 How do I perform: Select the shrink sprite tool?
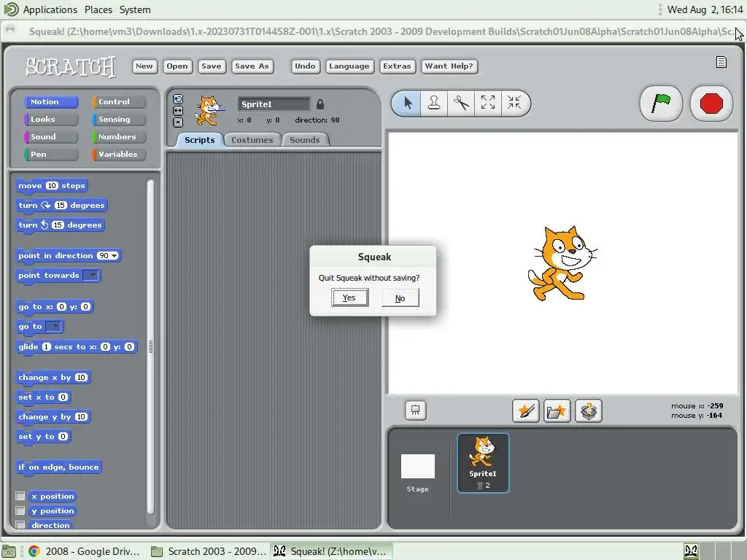coord(514,103)
